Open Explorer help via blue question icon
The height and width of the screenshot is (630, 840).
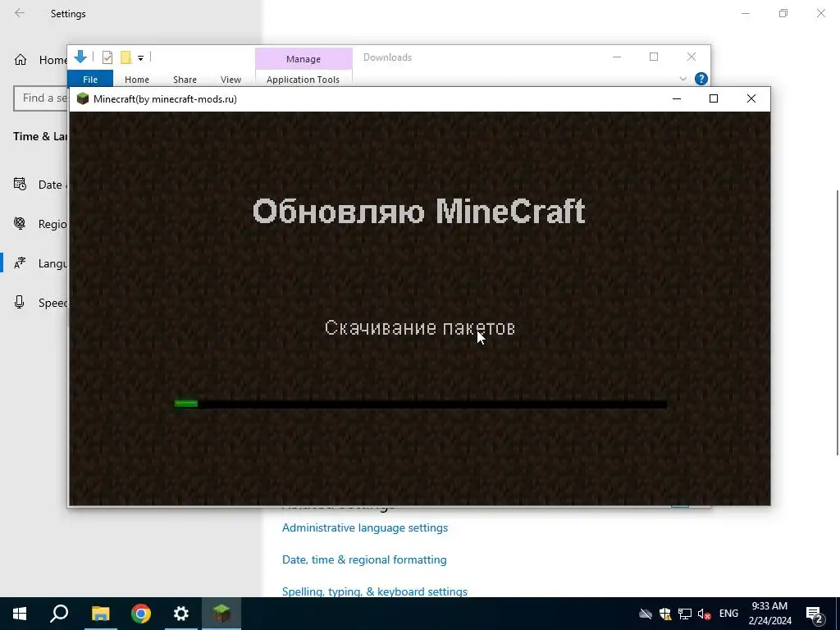(x=701, y=79)
